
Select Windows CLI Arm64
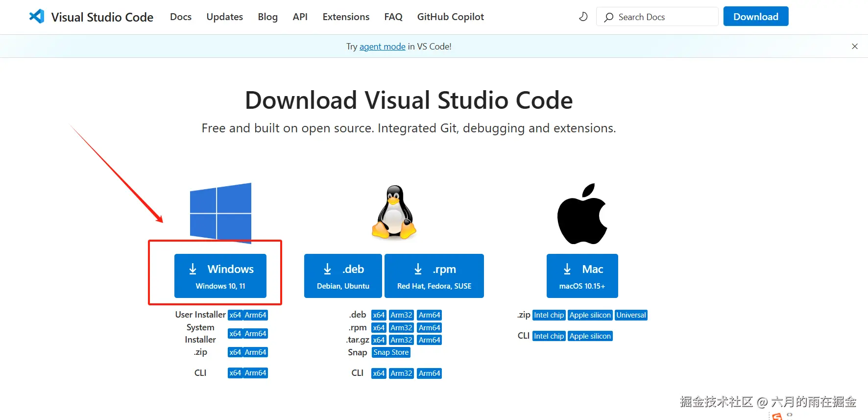tap(255, 373)
